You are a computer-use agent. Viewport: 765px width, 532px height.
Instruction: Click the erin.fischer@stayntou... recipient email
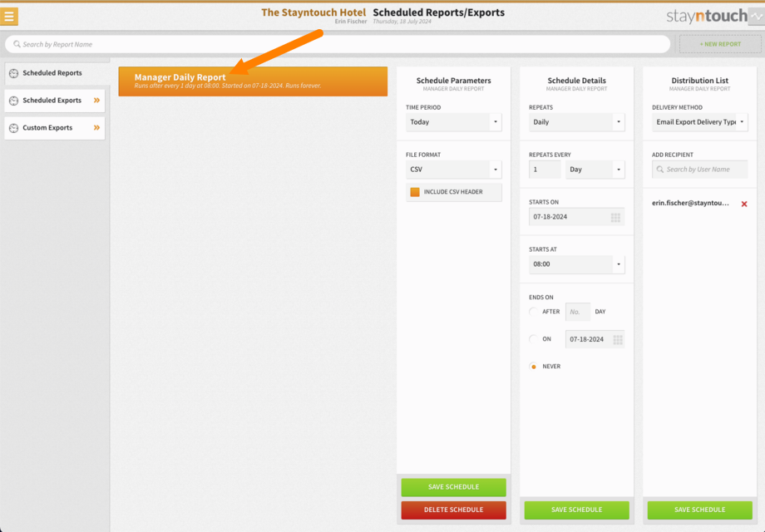[x=690, y=203]
